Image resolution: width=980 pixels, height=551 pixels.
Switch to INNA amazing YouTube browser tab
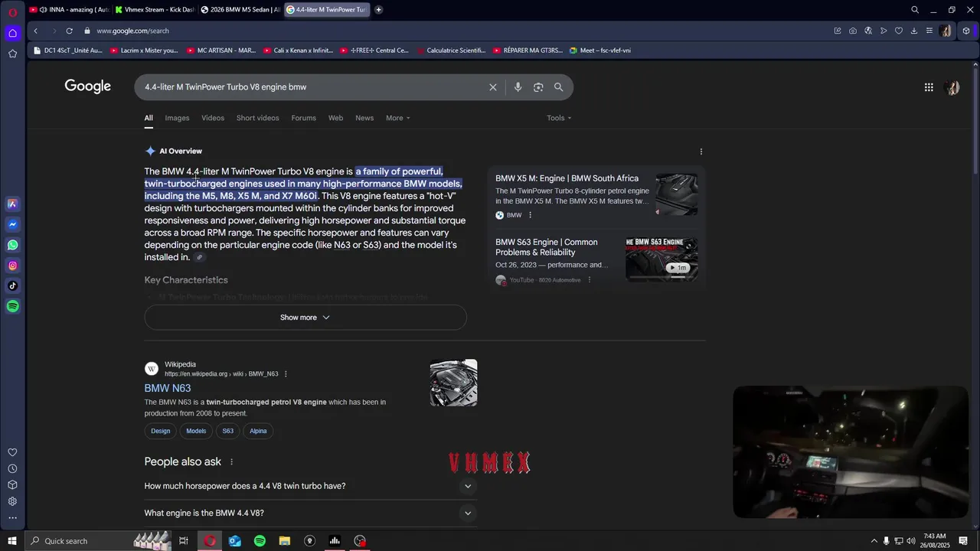[69, 10]
